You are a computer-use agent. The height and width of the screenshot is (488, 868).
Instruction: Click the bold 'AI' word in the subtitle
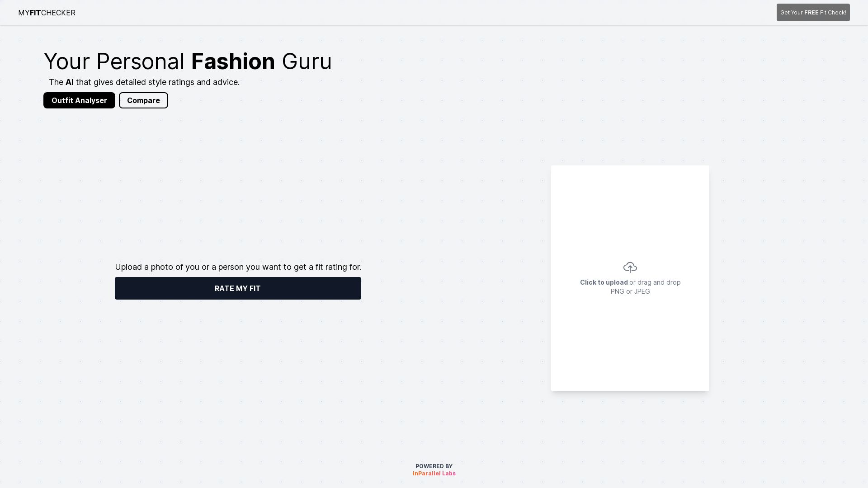tap(70, 82)
